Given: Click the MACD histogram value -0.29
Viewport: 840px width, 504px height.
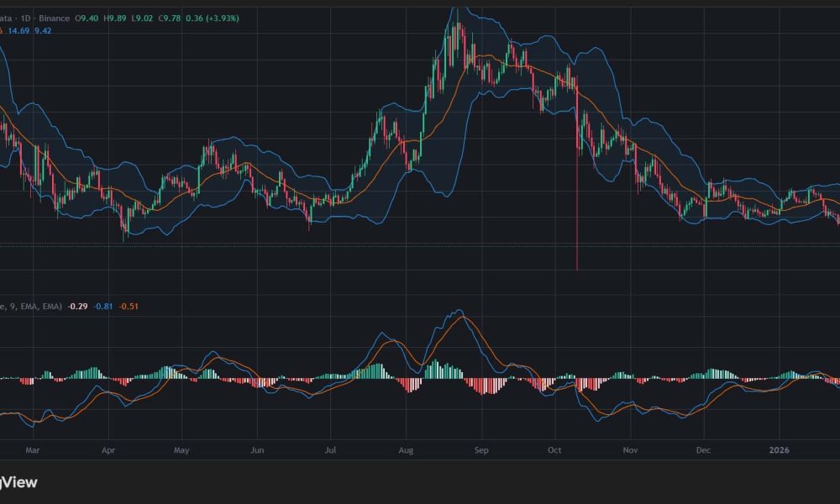Looking at the screenshot, I should [x=77, y=306].
